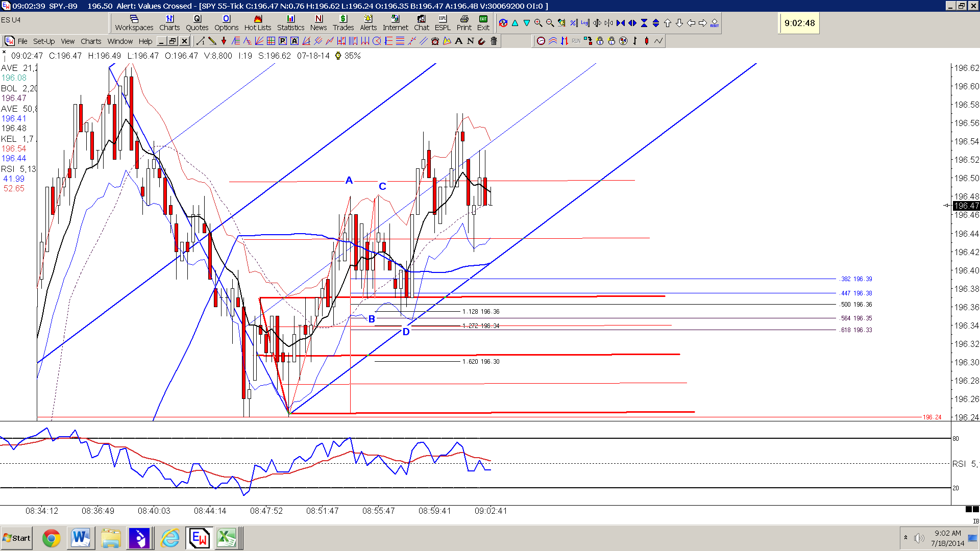
Task: Switch to line chart style icon
Action: coord(658,41)
